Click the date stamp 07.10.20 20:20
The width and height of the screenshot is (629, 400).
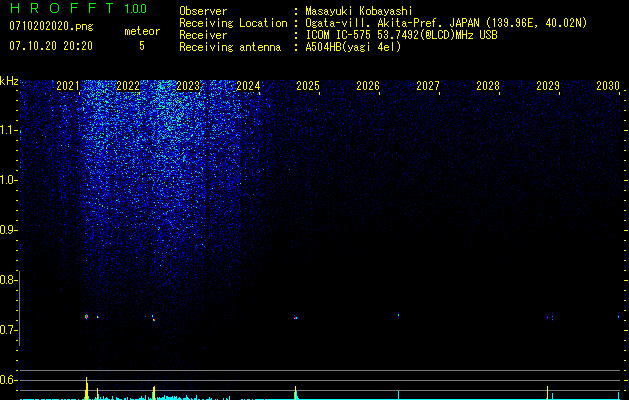[51, 46]
